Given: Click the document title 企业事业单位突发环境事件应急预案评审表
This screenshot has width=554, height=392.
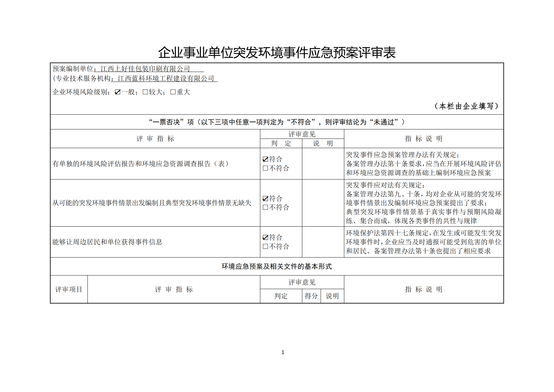Looking at the screenshot, I should pos(277,53).
